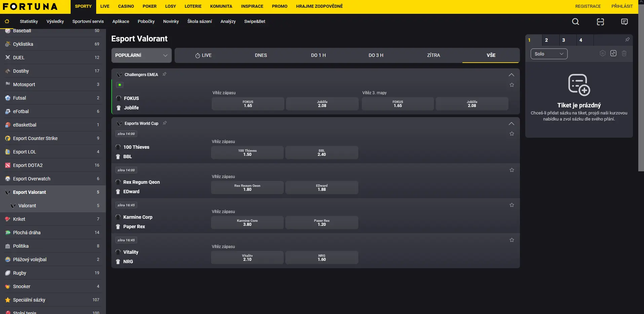
Task: Open the chat support icon
Action: 624,22
